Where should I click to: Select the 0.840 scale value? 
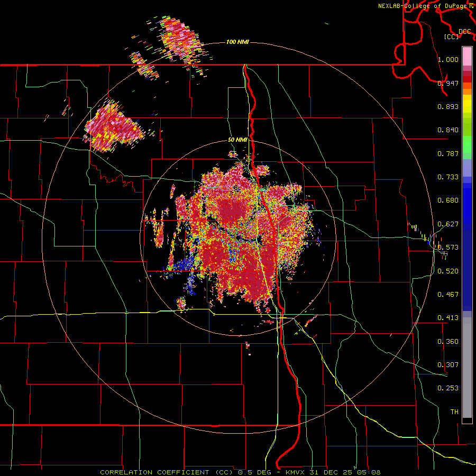click(448, 130)
